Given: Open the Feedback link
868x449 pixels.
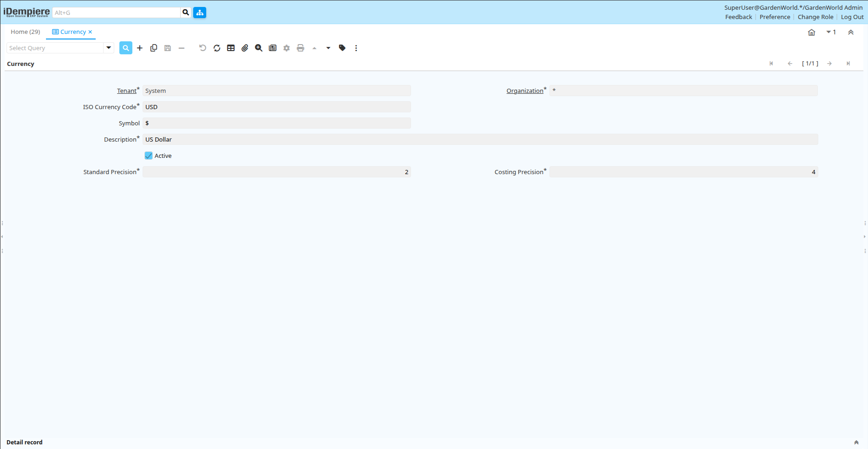Looking at the screenshot, I should (738, 17).
